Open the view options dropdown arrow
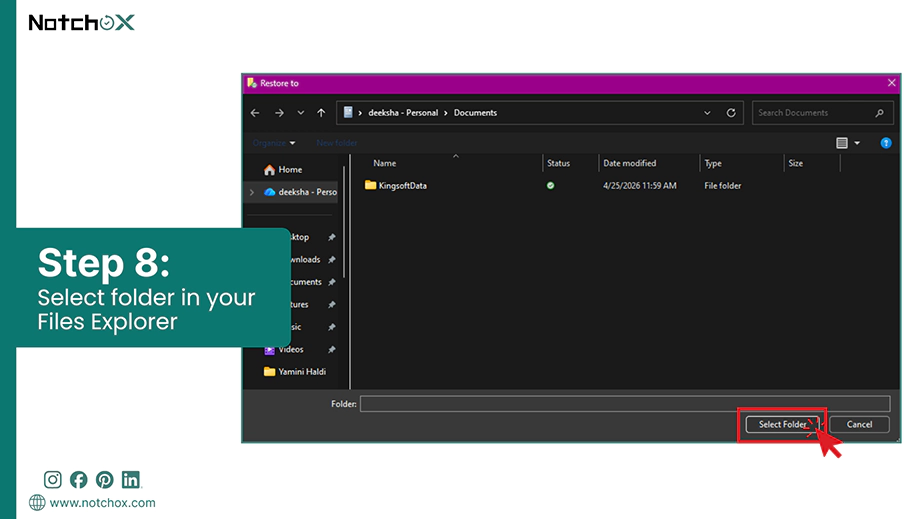Image resolution: width=922 pixels, height=519 pixels. click(x=857, y=143)
